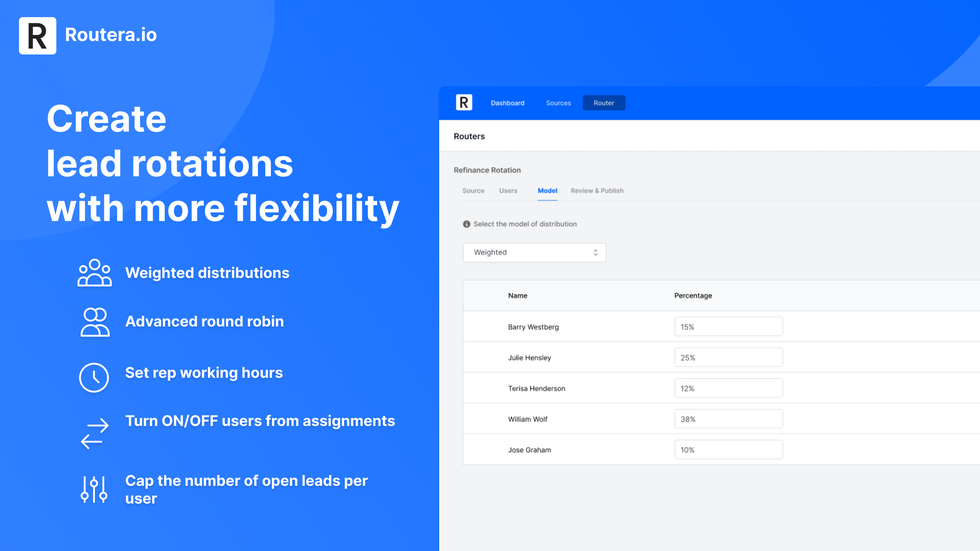Click the Source step in router wizard
Viewport: 980px width, 551px height.
473,190
